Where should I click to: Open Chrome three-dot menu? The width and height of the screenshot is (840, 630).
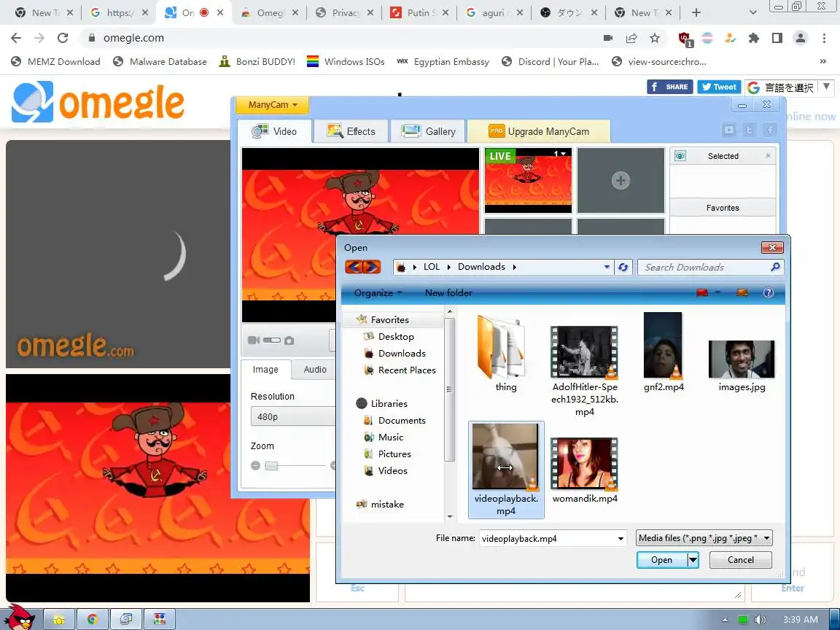pyautogui.click(x=824, y=38)
